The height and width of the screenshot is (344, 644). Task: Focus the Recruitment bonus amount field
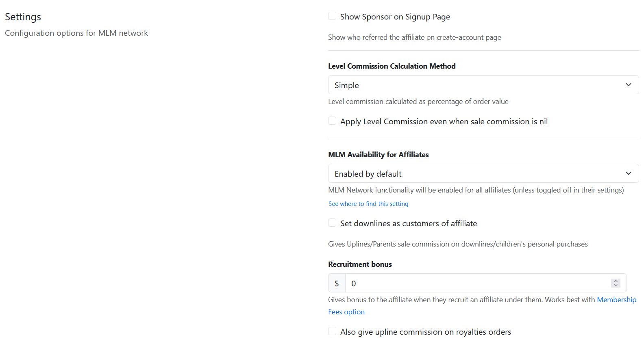point(476,283)
